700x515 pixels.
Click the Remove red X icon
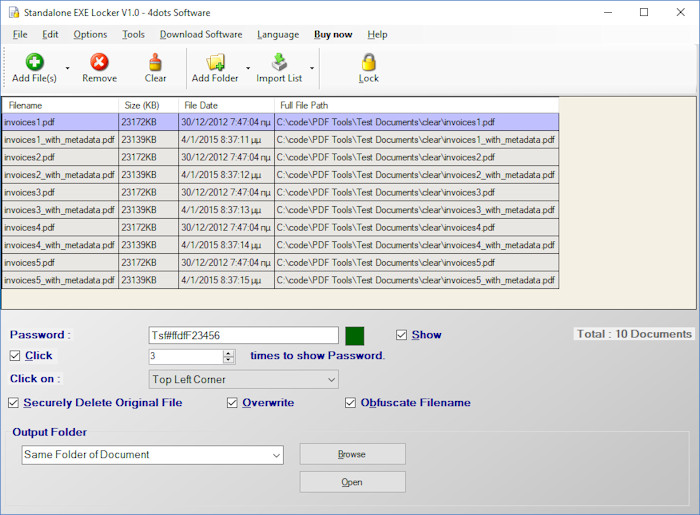99,62
